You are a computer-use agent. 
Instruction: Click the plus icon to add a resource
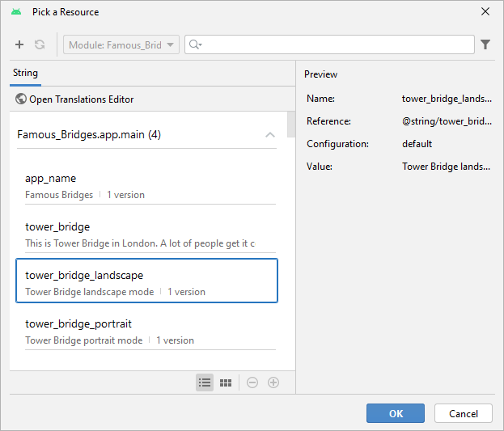coord(19,44)
